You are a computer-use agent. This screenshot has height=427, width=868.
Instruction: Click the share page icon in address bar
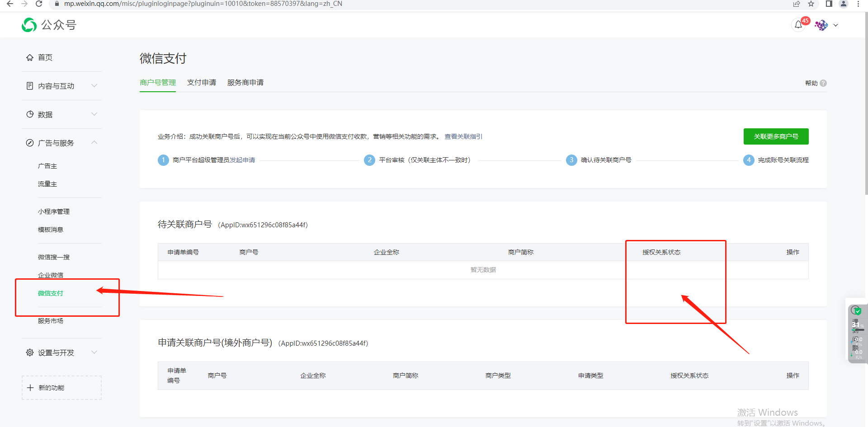pos(797,4)
